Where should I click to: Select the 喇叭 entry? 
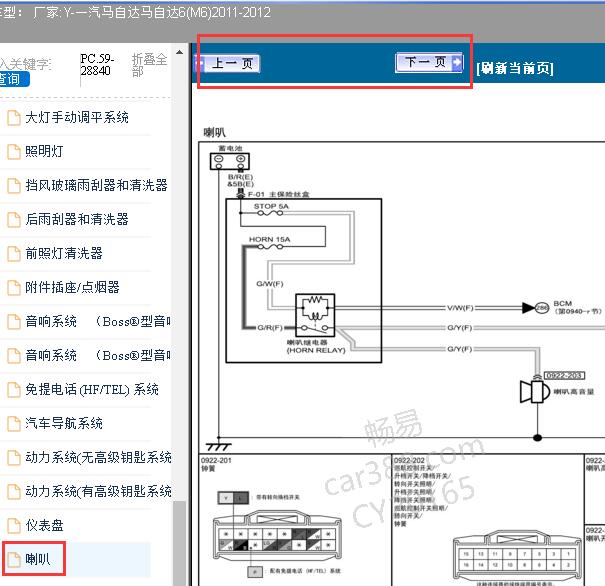pos(38,559)
